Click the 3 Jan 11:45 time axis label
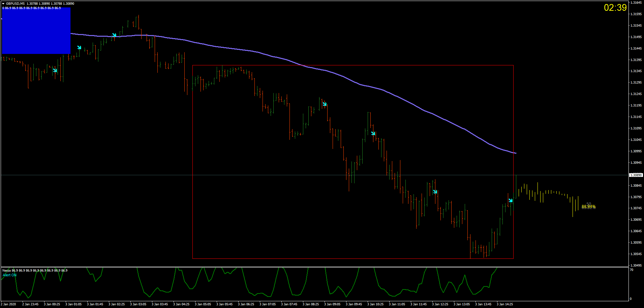The height and width of the screenshot is (308, 644). pyautogui.click(x=419, y=304)
